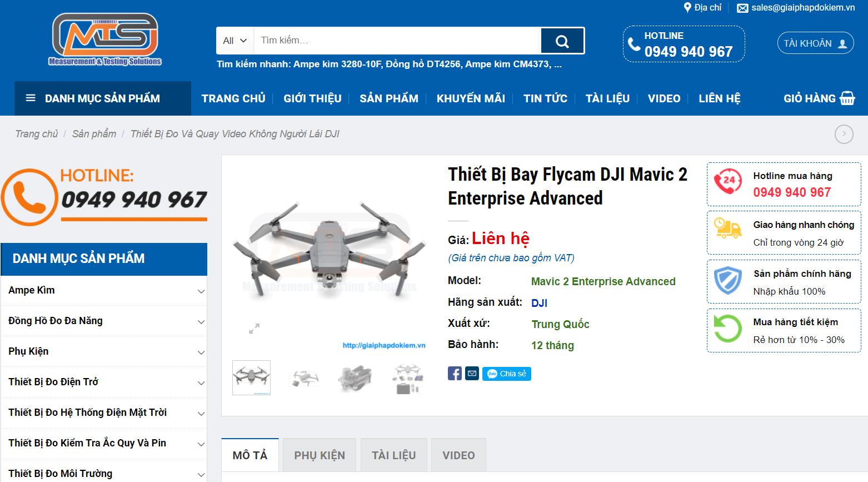Select the second drone thumbnail image
Image resolution: width=868 pixels, height=482 pixels.
point(304,378)
